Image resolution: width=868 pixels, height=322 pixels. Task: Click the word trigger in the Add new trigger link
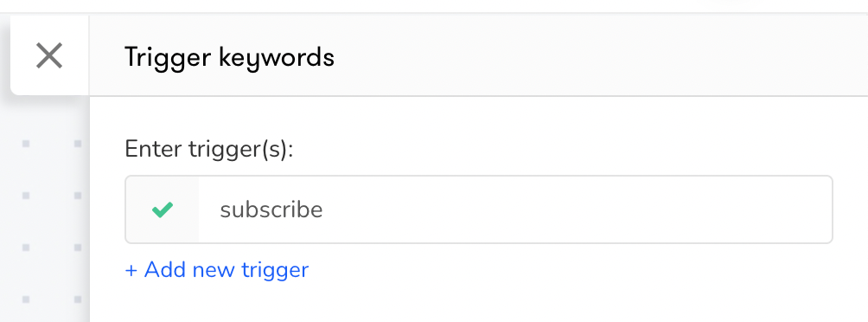point(275,271)
